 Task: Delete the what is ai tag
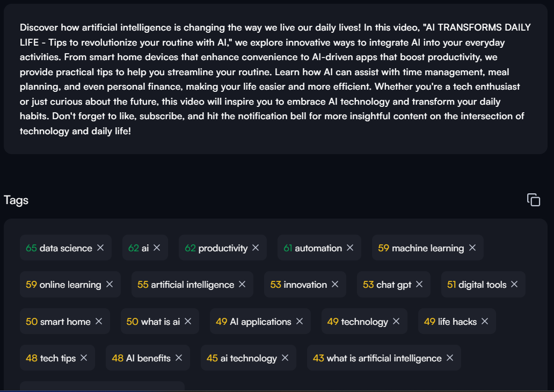coord(188,321)
